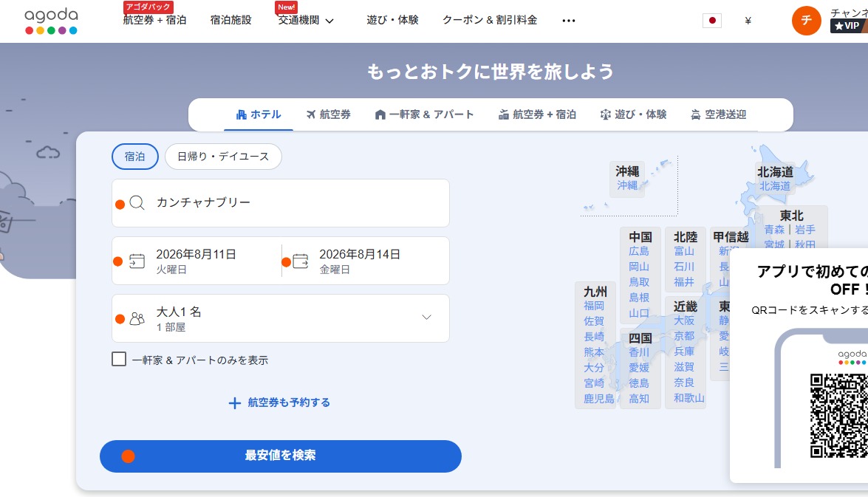Select the 宿泊 stay option
868x497 pixels.
click(135, 157)
